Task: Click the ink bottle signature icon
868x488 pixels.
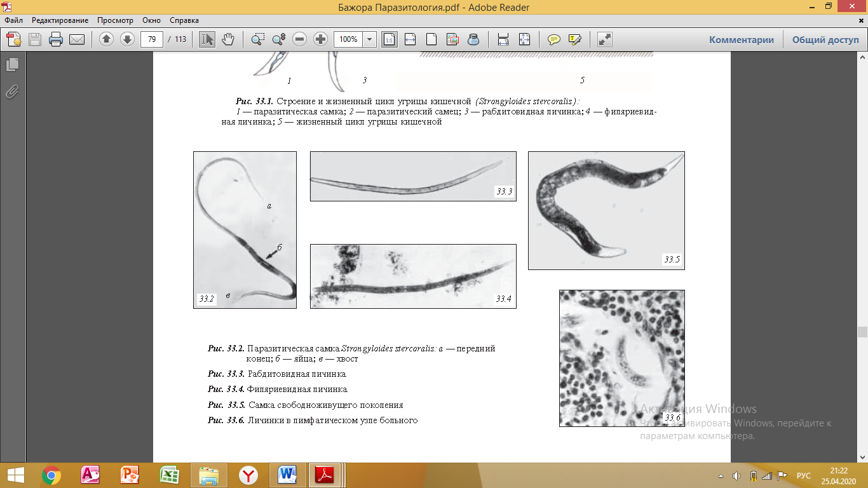Action: click(473, 39)
